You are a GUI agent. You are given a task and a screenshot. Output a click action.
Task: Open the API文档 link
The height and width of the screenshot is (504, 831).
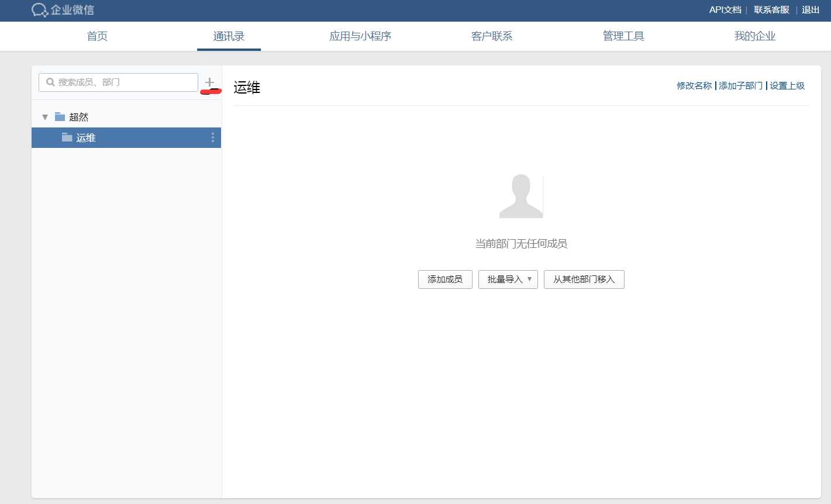coord(725,10)
